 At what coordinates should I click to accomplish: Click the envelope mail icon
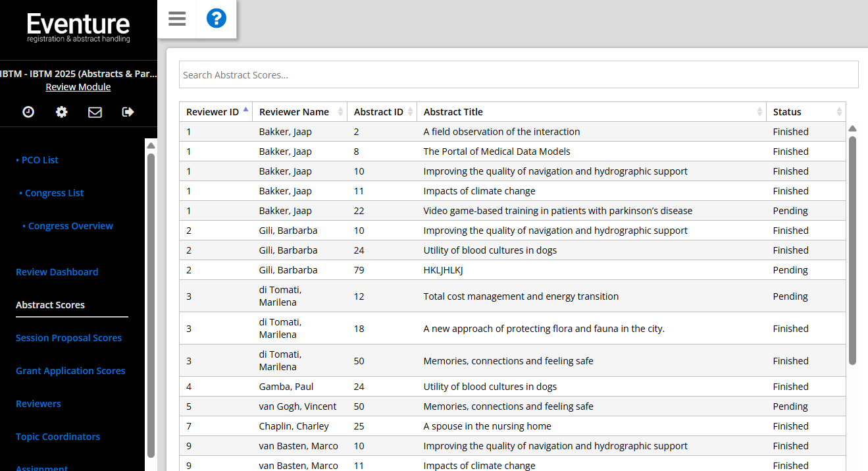(x=95, y=112)
